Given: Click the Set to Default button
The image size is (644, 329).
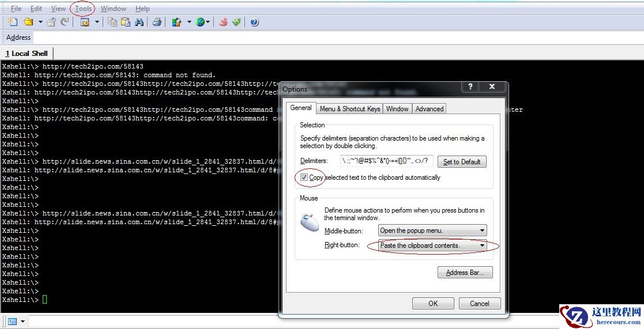Looking at the screenshot, I should coord(462,162).
